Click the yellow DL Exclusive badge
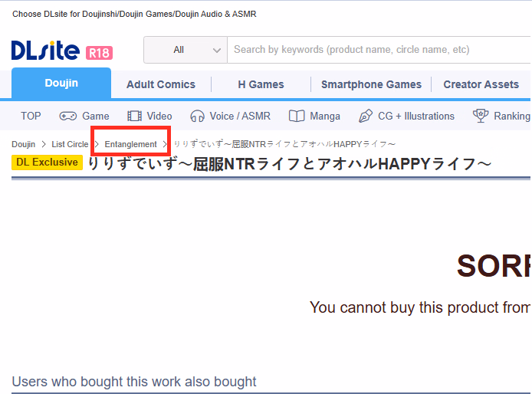The width and height of the screenshot is (532, 394). [48, 163]
